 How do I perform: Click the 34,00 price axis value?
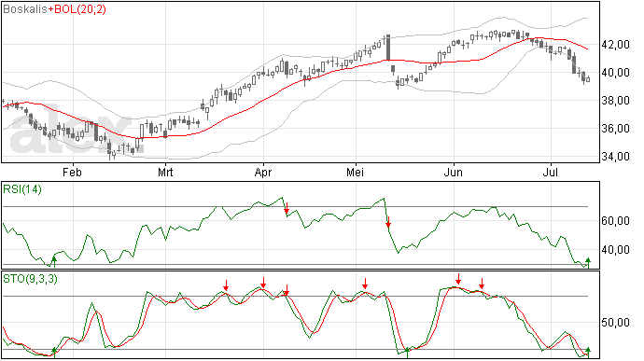click(615, 157)
